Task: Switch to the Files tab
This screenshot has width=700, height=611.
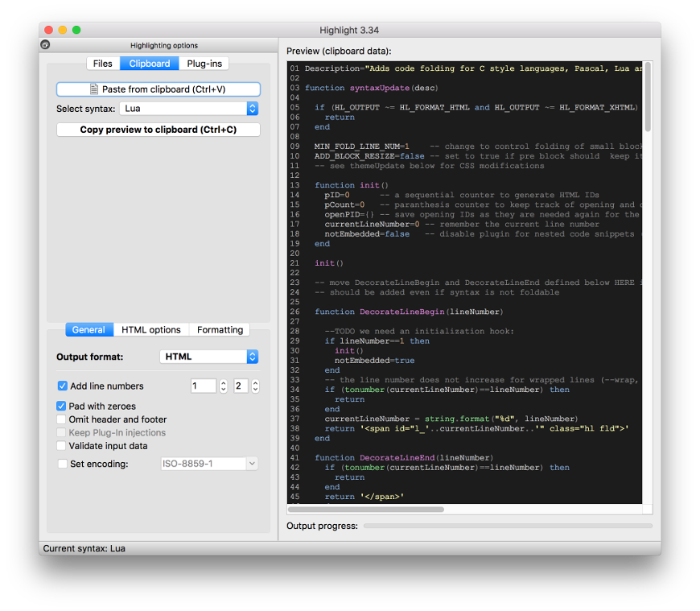Action: 103,64
